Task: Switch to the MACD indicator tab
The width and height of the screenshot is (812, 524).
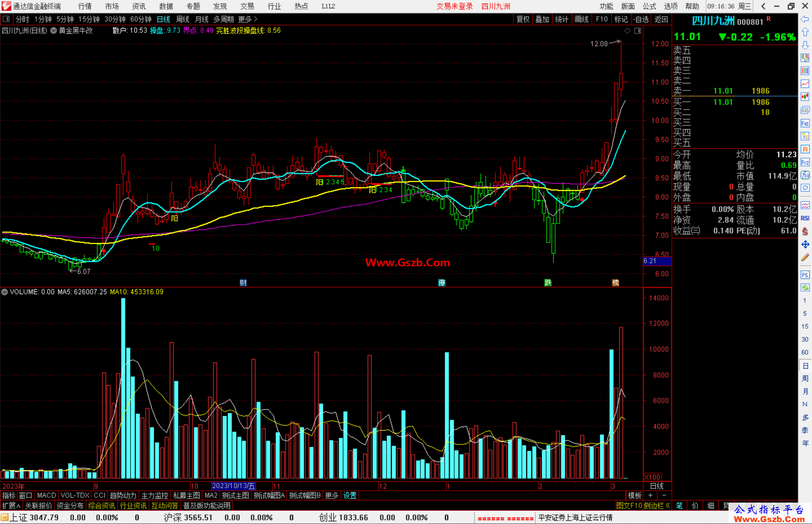Action: click(47, 496)
